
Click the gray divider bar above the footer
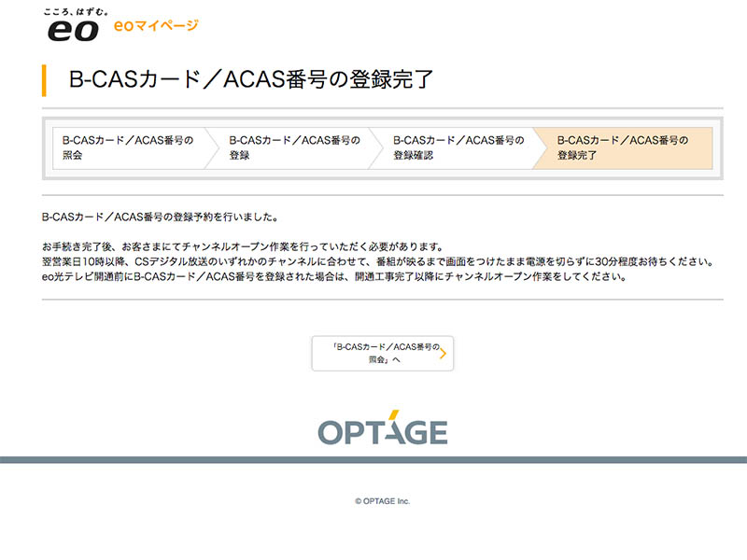pos(373,458)
